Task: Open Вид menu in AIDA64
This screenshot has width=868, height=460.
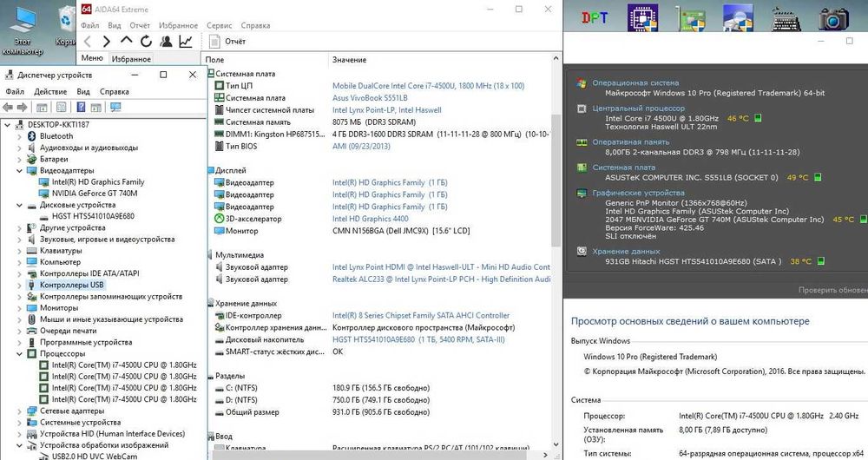Action: (x=115, y=25)
